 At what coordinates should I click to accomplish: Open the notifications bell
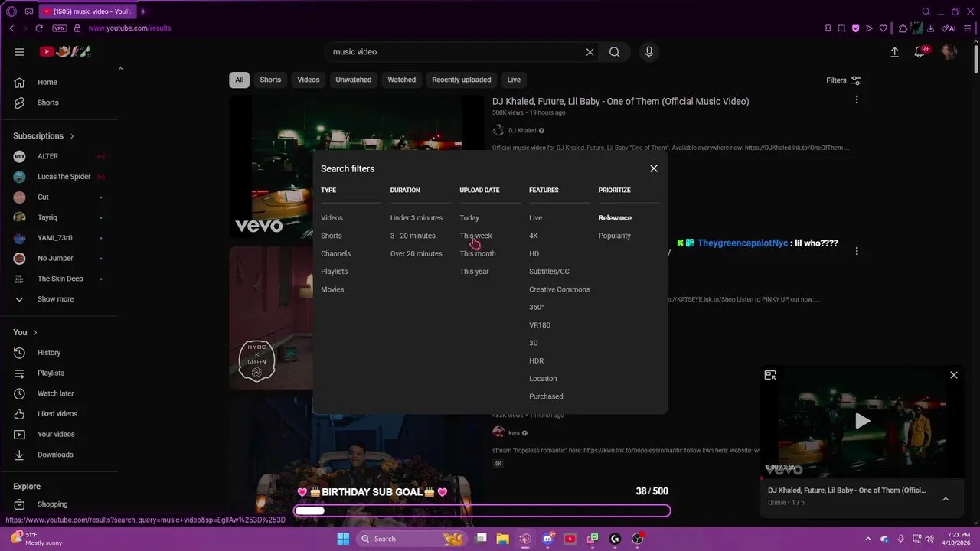coord(920,52)
